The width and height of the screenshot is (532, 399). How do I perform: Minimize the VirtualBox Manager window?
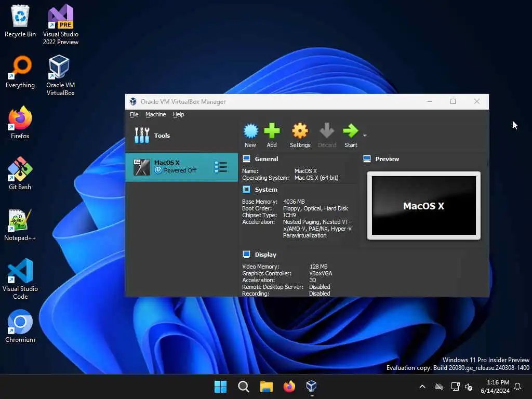pos(430,101)
